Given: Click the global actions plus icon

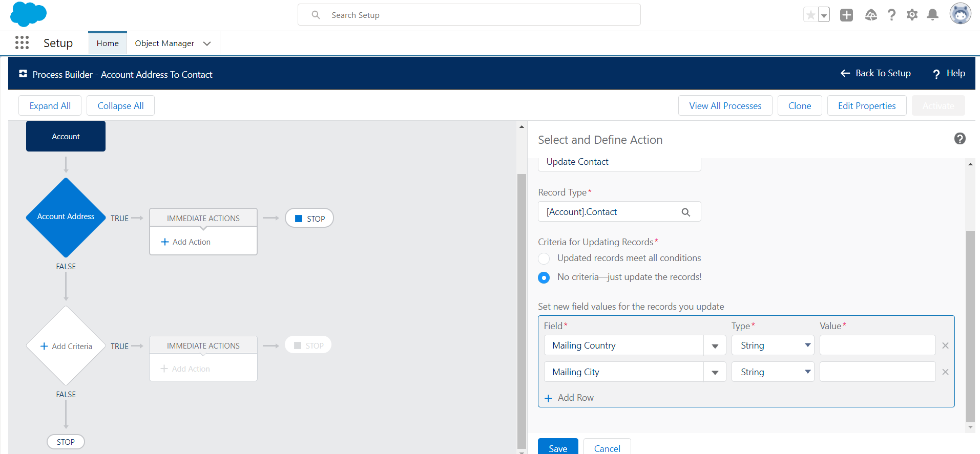Looking at the screenshot, I should tap(846, 15).
